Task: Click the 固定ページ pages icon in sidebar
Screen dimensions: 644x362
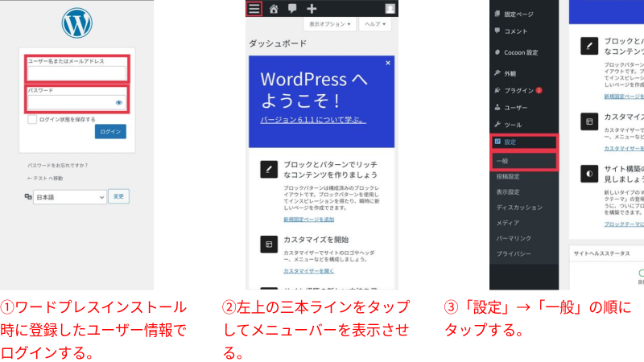Action: pyautogui.click(x=497, y=14)
